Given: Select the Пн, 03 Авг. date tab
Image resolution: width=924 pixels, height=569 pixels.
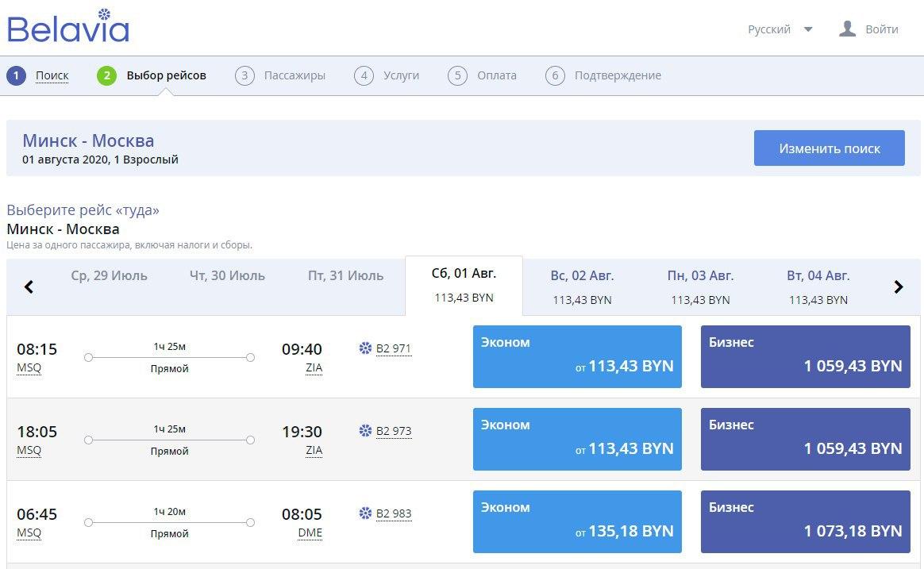Looking at the screenshot, I should 700,286.
